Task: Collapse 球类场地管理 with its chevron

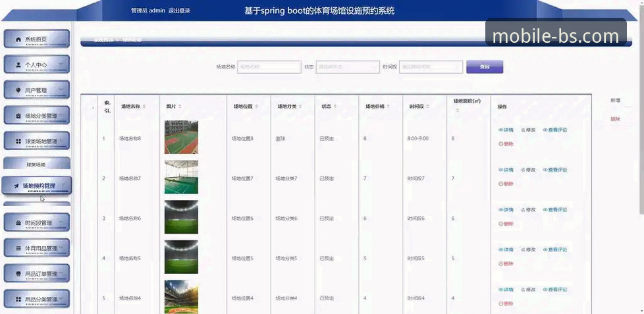Action: pyautogui.click(x=62, y=141)
